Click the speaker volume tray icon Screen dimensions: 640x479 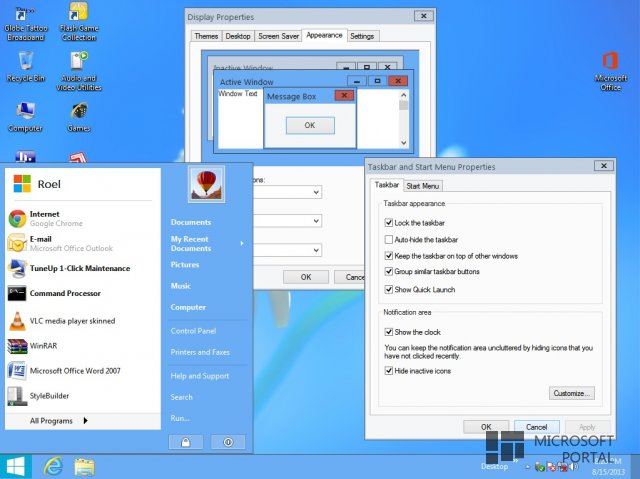click(x=574, y=467)
